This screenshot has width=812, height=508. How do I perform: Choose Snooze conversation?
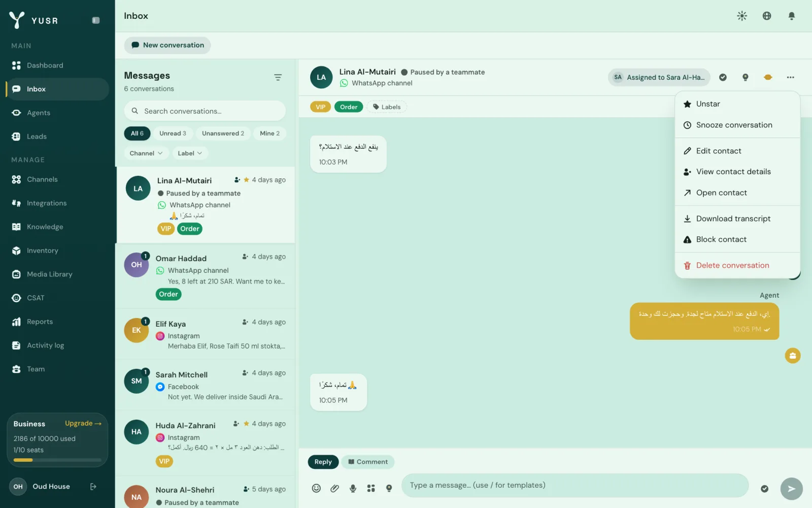pyautogui.click(x=737, y=125)
